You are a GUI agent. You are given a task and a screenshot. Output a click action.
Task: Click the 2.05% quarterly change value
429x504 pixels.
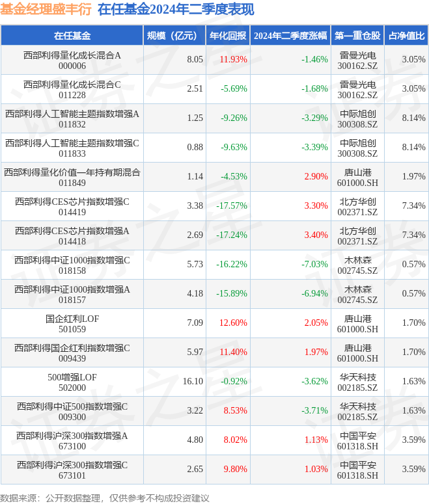point(316,323)
